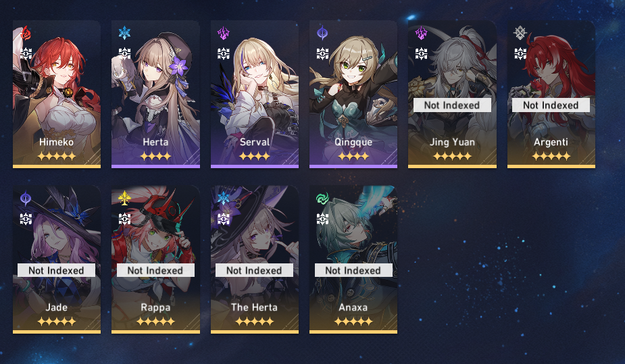Image resolution: width=625 pixels, height=364 pixels.
Task: Click the Not Indexed label on Anaxa
Action: tap(353, 270)
